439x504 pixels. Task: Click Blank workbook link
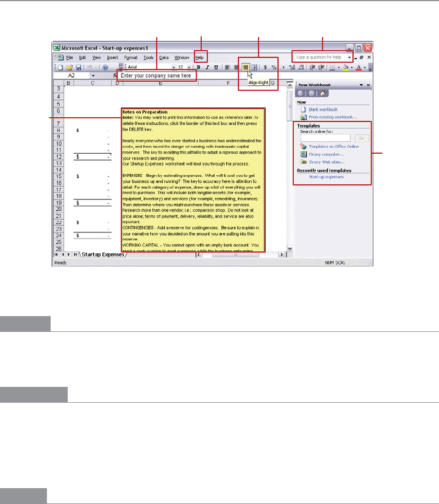pos(323,110)
